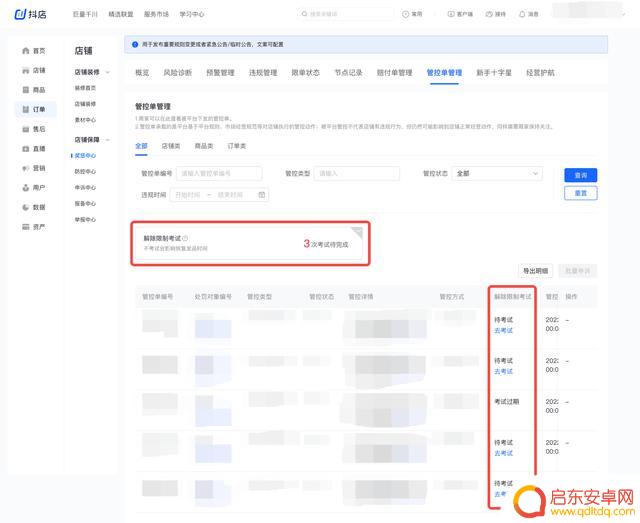This screenshot has width=640, height=523.
Task: Open 防控中心 in the submenu
Action: pos(85,171)
